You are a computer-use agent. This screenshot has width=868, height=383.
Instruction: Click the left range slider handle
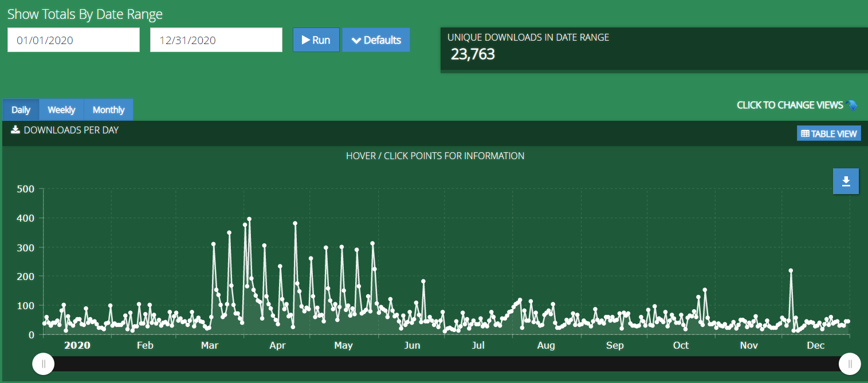coord(43,364)
